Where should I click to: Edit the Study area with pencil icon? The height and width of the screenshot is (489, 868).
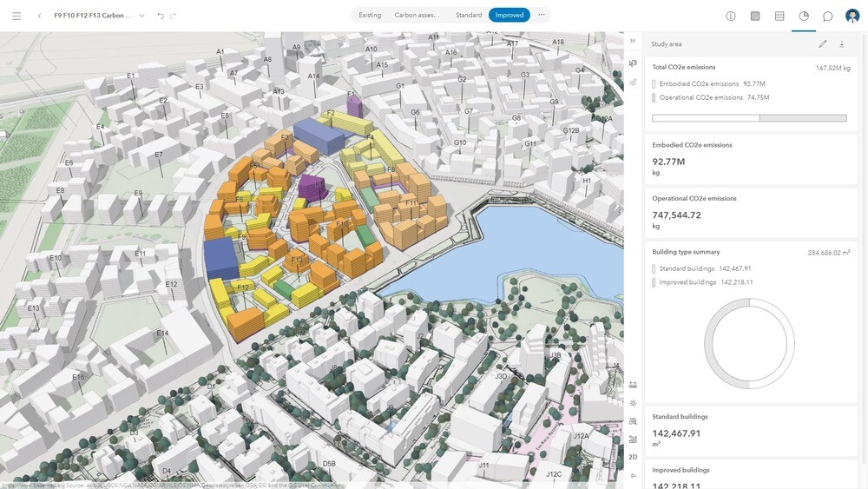tap(823, 43)
